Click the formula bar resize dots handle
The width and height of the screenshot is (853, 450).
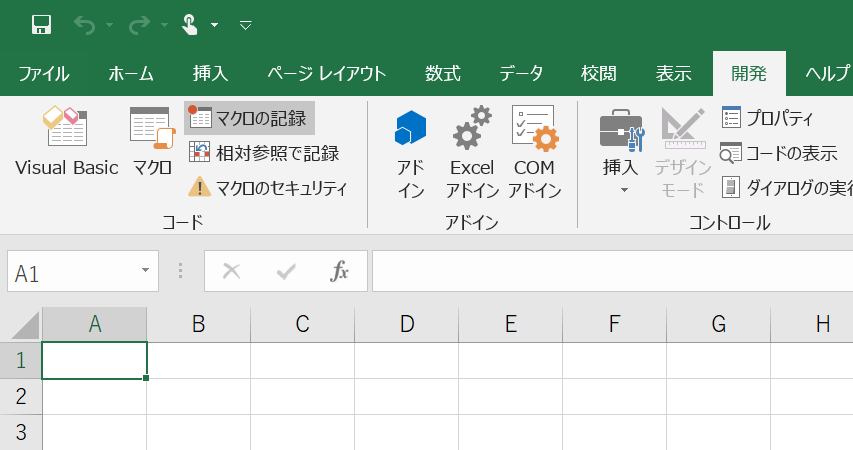181,271
